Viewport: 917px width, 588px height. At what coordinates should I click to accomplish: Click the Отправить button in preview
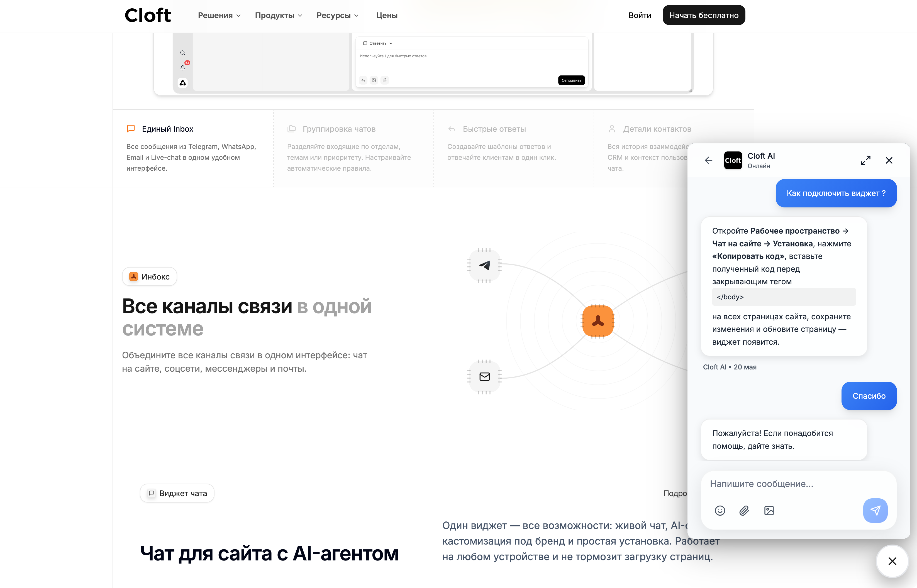(571, 80)
